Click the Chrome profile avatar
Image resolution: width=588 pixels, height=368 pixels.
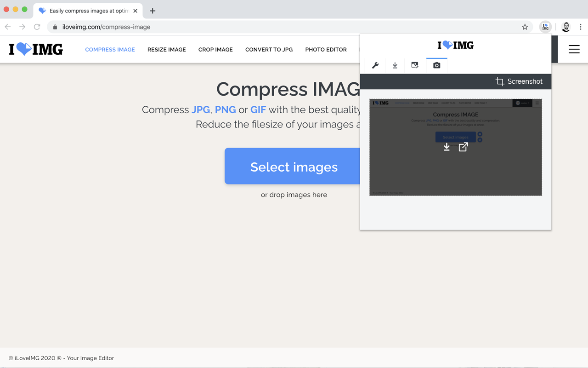[x=566, y=27]
